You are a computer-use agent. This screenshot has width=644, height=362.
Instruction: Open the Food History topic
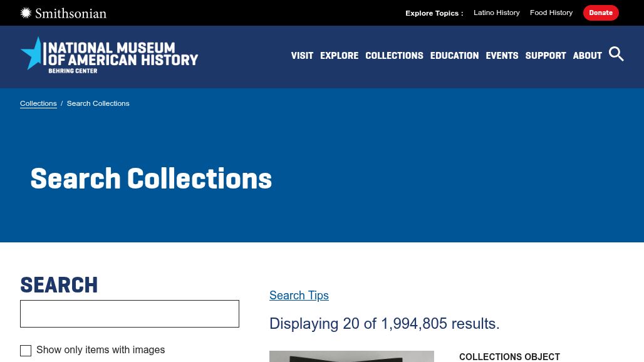(551, 13)
